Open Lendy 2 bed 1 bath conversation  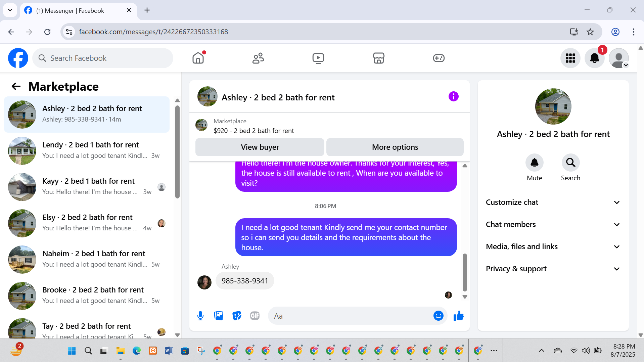click(x=87, y=151)
